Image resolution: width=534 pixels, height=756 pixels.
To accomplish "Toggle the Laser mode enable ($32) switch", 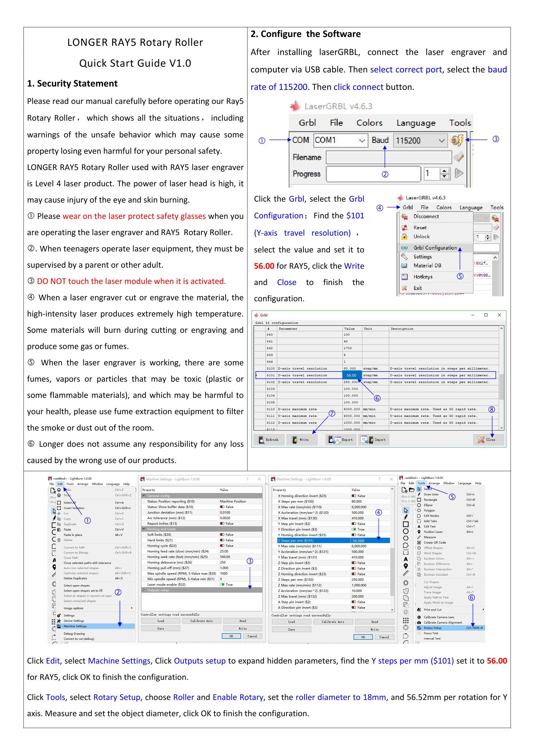I will [x=222, y=585].
